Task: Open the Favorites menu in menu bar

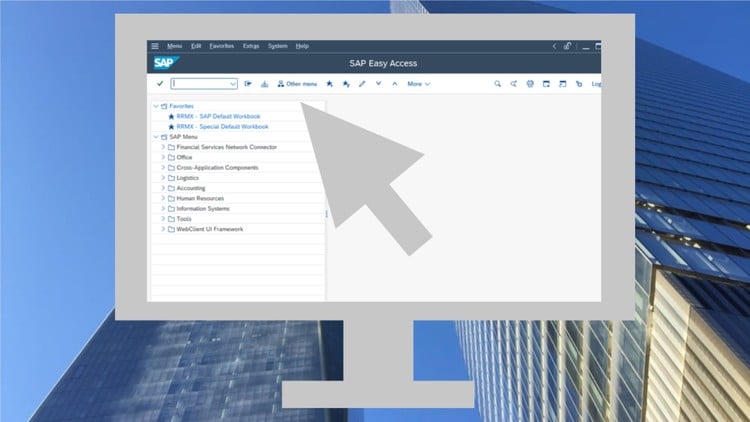Action: [221, 46]
